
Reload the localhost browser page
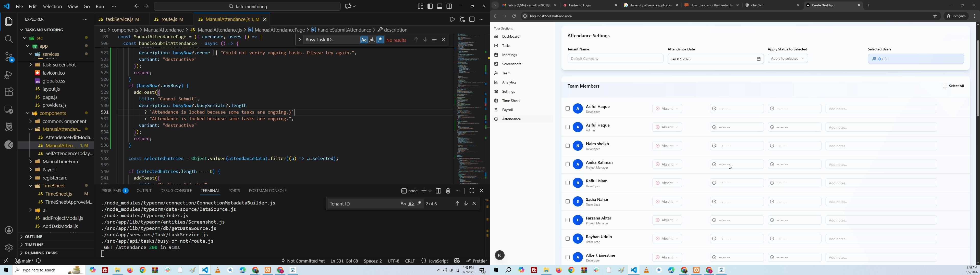click(514, 16)
